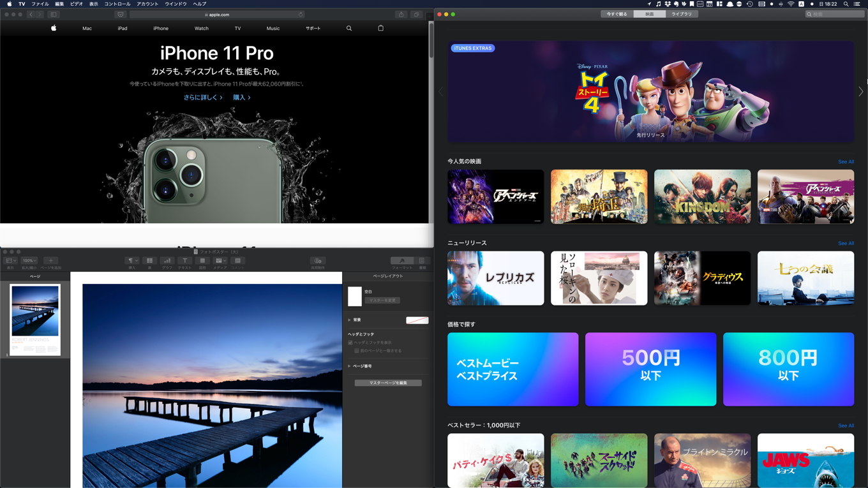
Task: Click the apple.com address bar in Safari
Action: 217,14
